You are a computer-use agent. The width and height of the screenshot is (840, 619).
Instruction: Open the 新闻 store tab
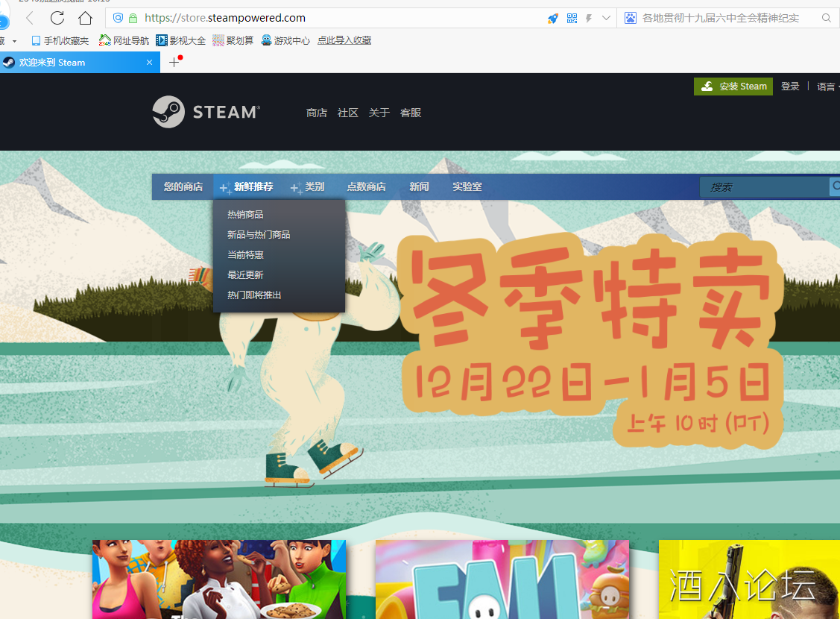[x=419, y=186]
